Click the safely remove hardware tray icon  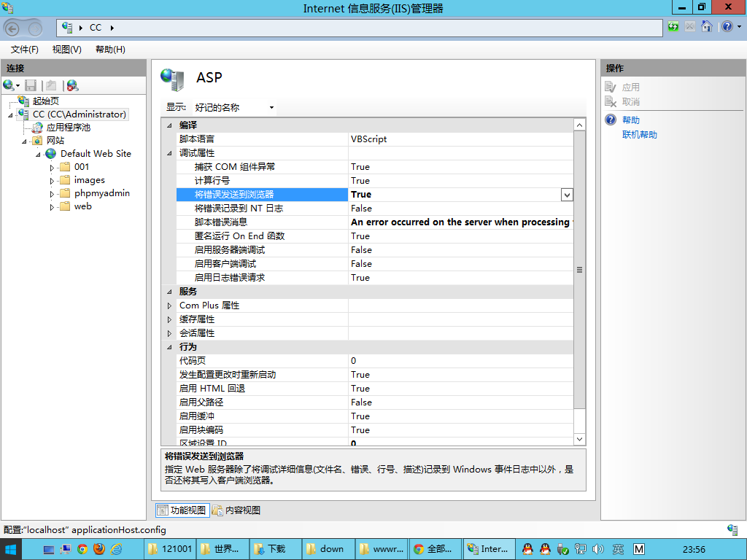[562, 549]
